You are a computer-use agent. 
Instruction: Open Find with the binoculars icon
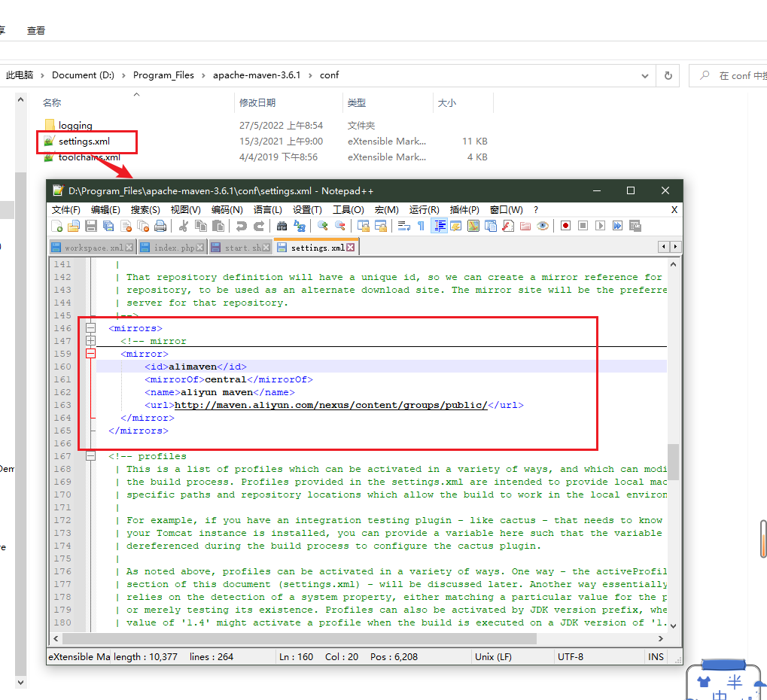click(282, 226)
